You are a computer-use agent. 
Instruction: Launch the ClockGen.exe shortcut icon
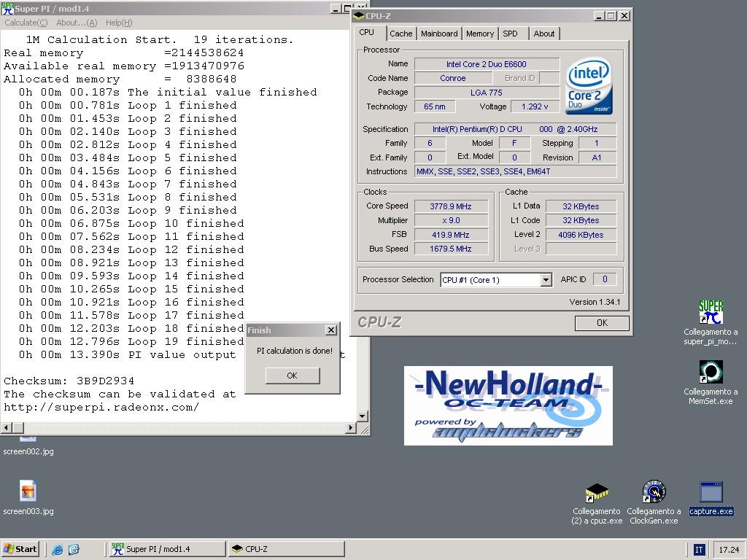[654, 493]
